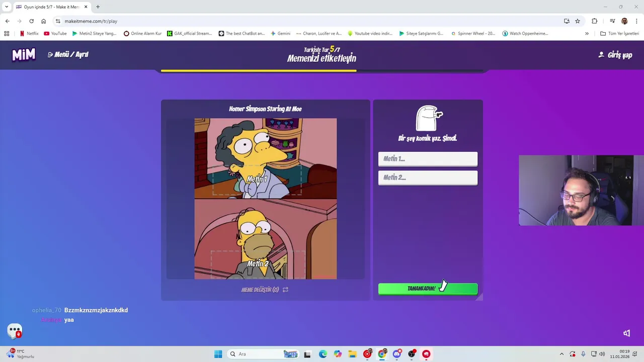The width and height of the screenshot is (644, 362).
Task: Open the browser home page
Action: (x=43, y=21)
